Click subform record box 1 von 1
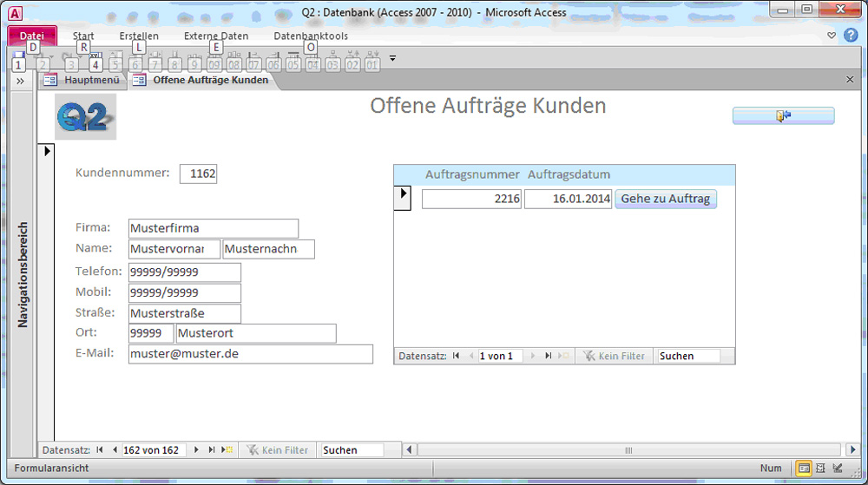Screen dimensions: 868x485 tap(499, 356)
